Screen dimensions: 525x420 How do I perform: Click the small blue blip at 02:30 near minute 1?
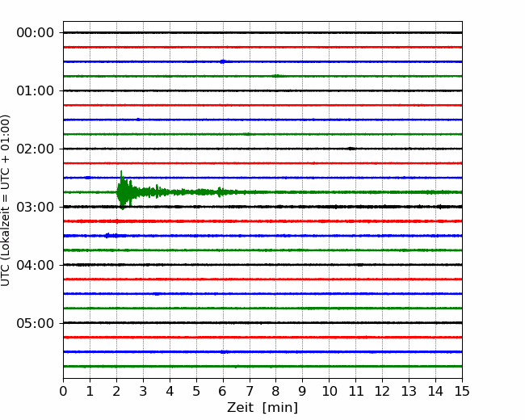coord(88,178)
